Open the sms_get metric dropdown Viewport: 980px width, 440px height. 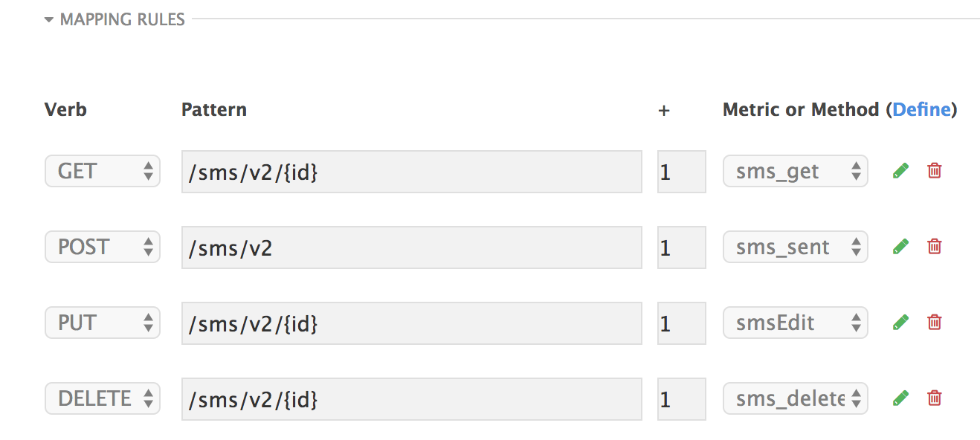[x=795, y=172]
